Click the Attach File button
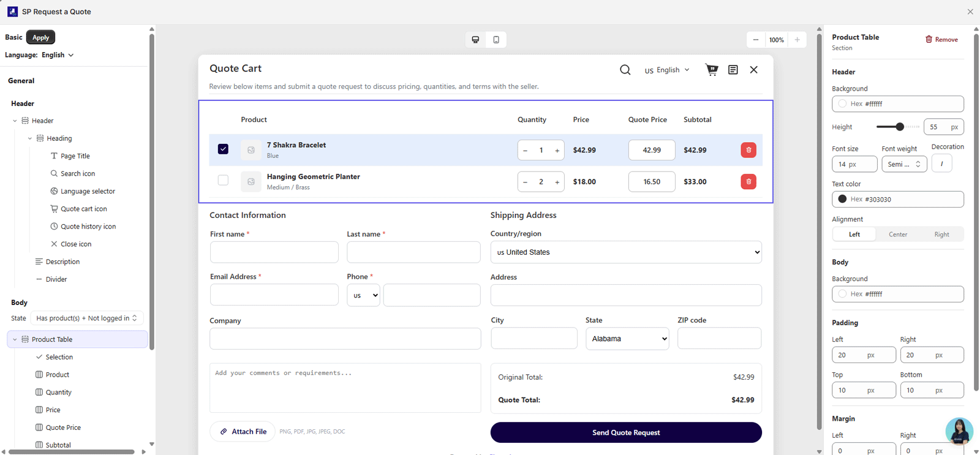This screenshot has width=980, height=455. tap(243, 432)
